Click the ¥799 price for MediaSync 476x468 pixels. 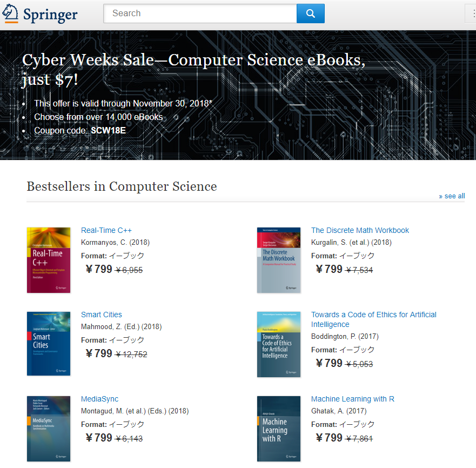(99, 438)
